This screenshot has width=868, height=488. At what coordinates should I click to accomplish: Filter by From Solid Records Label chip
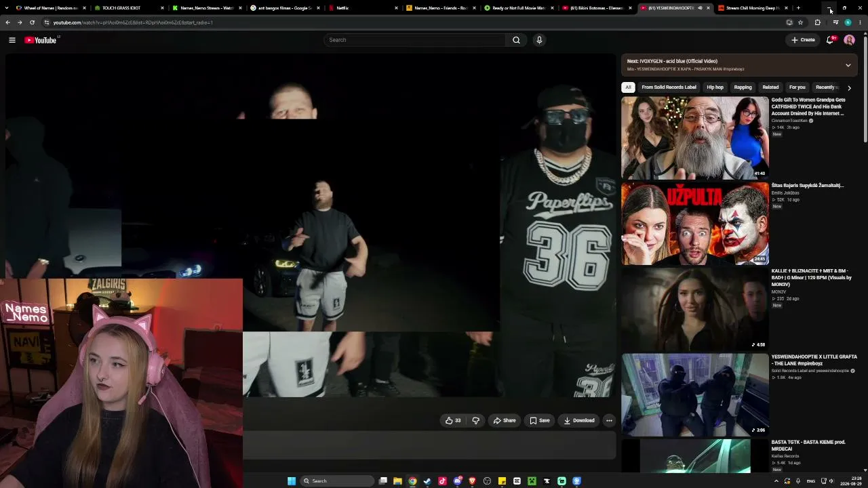coord(669,87)
